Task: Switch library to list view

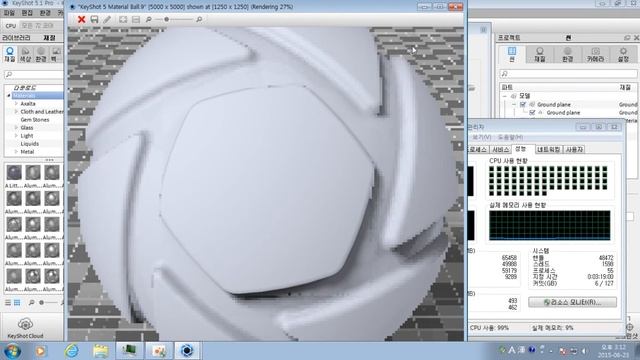Action: point(8,302)
